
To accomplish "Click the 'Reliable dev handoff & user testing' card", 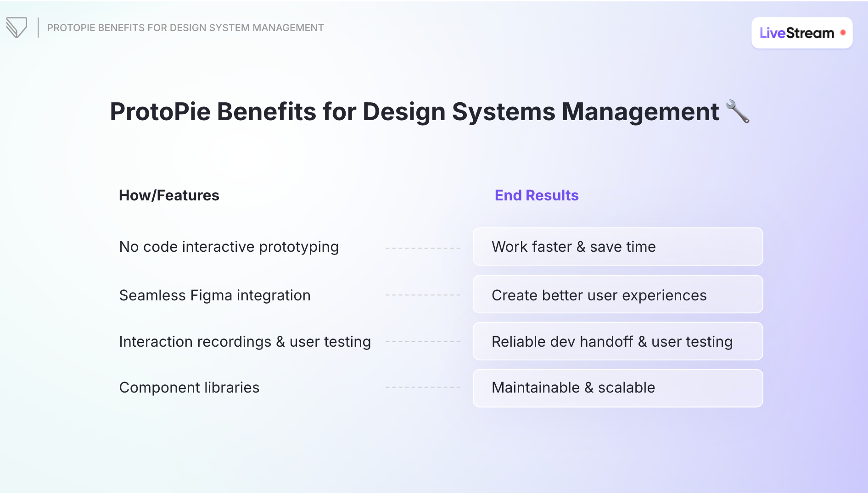I will [x=618, y=341].
